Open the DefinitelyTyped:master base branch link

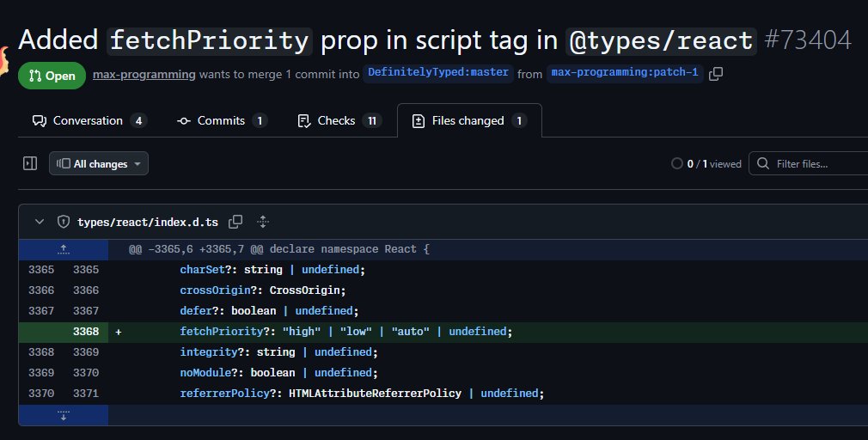click(x=438, y=72)
